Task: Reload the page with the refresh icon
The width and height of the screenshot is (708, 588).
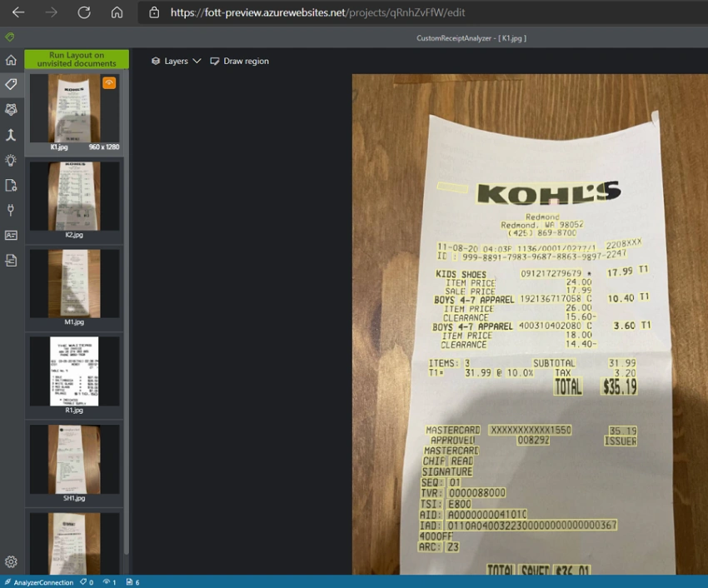Action: pos(84,12)
